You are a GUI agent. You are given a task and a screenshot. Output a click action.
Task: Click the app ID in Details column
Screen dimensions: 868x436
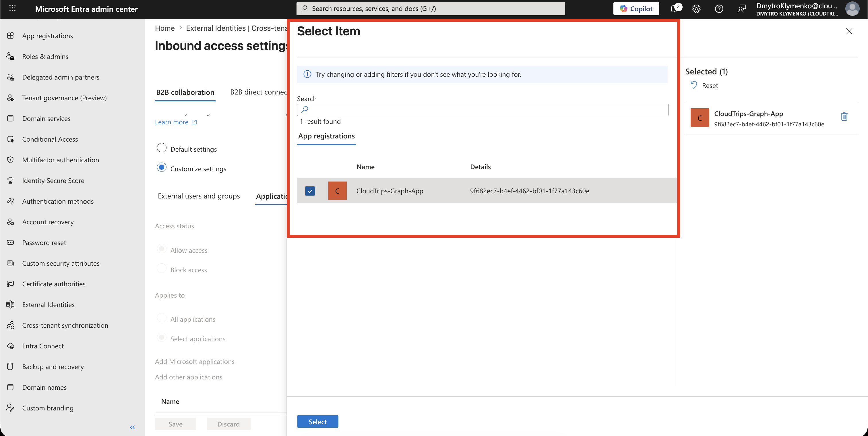(529, 191)
